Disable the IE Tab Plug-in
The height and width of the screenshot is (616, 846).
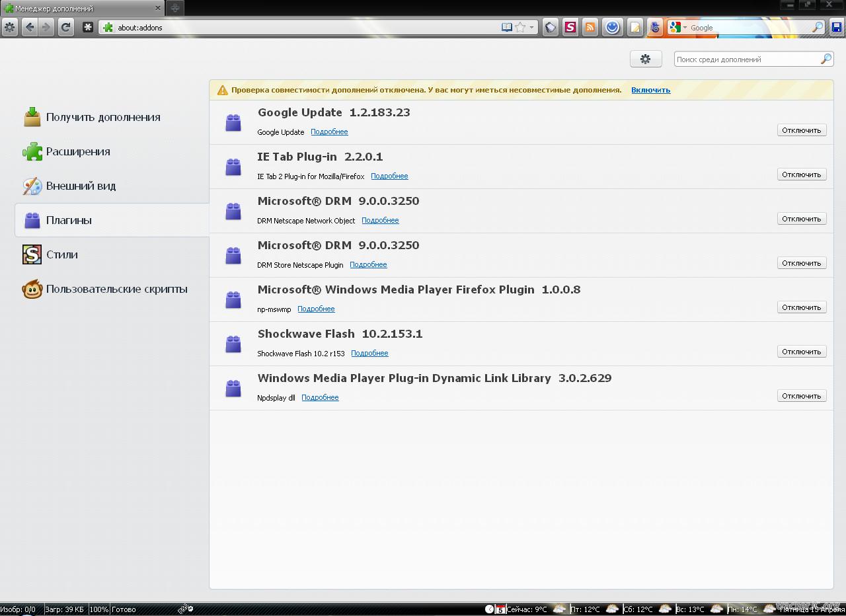click(x=801, y=174)
